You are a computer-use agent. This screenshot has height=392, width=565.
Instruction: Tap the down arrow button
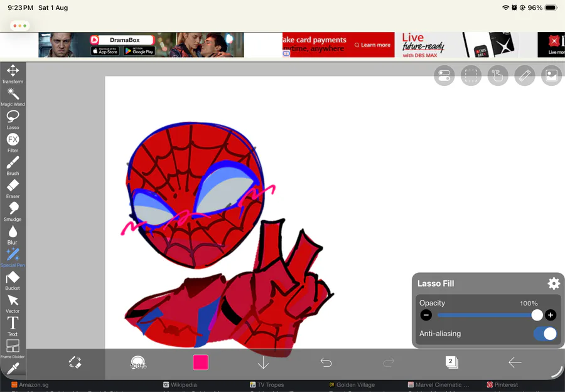click(264, 363)
